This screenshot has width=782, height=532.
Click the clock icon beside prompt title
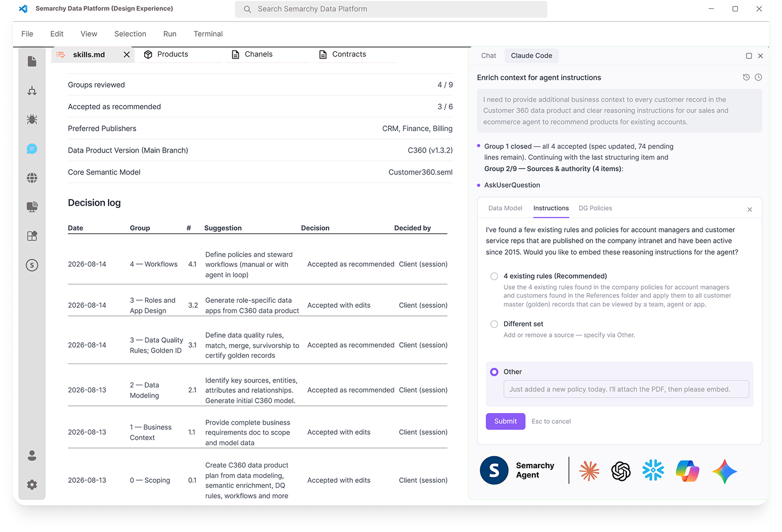(x=759, y=77)
